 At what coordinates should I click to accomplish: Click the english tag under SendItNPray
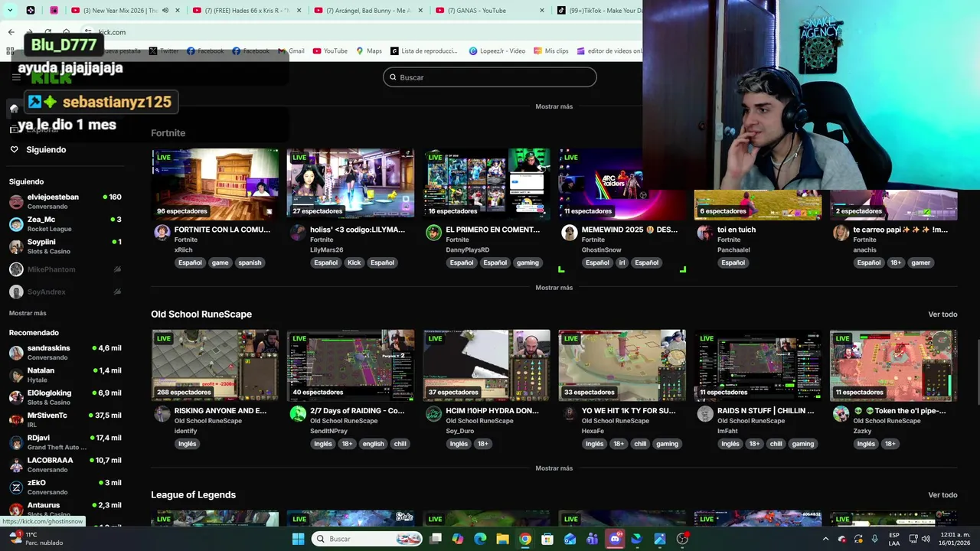pyautogui.click(x=373, y=444)
